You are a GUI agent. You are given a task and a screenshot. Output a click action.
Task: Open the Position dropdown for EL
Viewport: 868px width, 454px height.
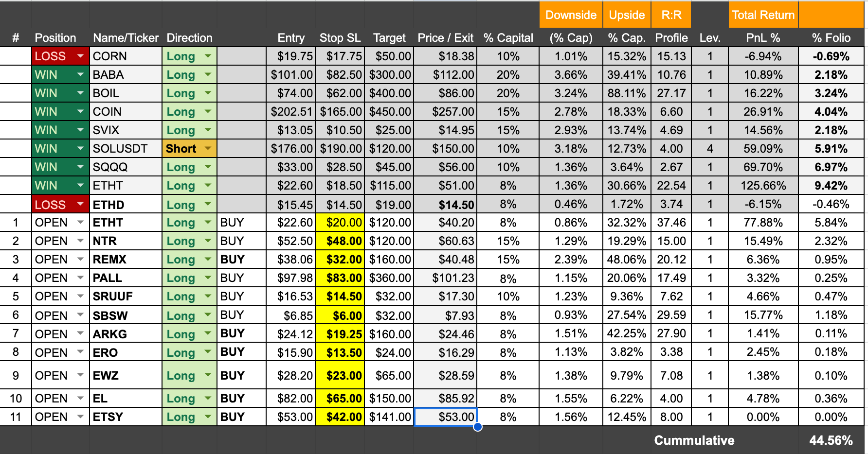(x=80, y=398)
